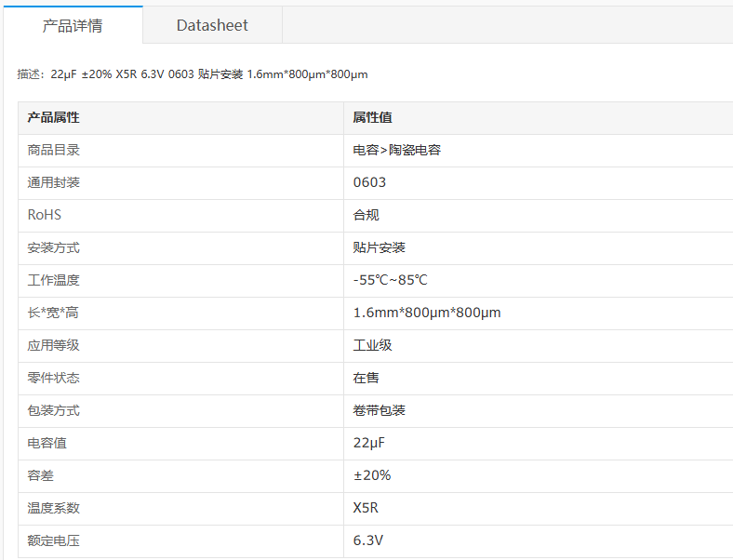Image resolution: width=733 pixels, height=560 pixels.
Task: Click the 容差 row label
Action: point(40,476)
